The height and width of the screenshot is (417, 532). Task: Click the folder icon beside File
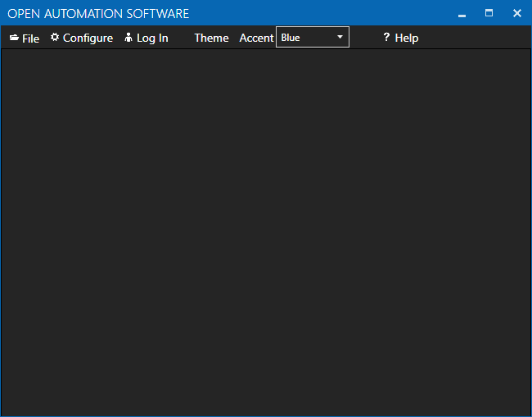point(14,38)
